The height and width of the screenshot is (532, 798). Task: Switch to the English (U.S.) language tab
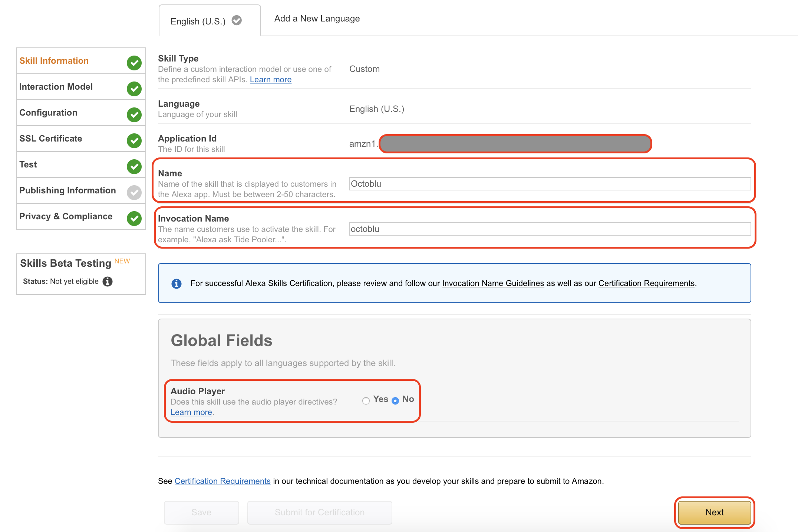coord(210,21)
